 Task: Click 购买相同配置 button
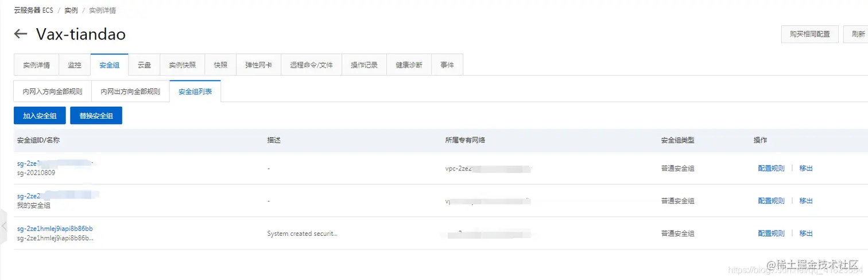[x=810, y=34]
